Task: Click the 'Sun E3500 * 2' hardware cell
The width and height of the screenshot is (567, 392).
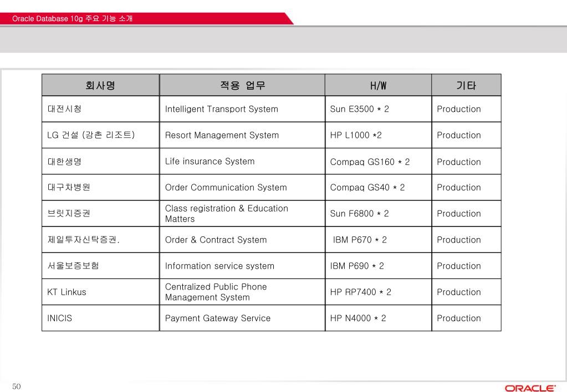Action: tap(378, 109)
